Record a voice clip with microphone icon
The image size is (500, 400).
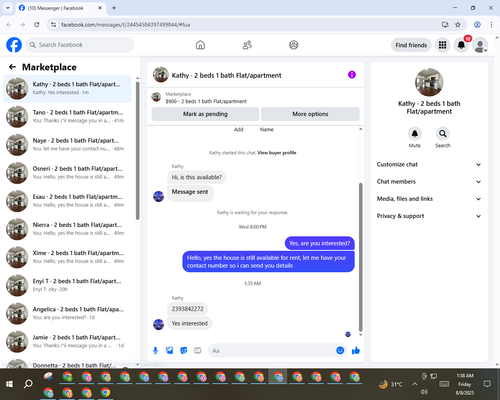(155, 350)
